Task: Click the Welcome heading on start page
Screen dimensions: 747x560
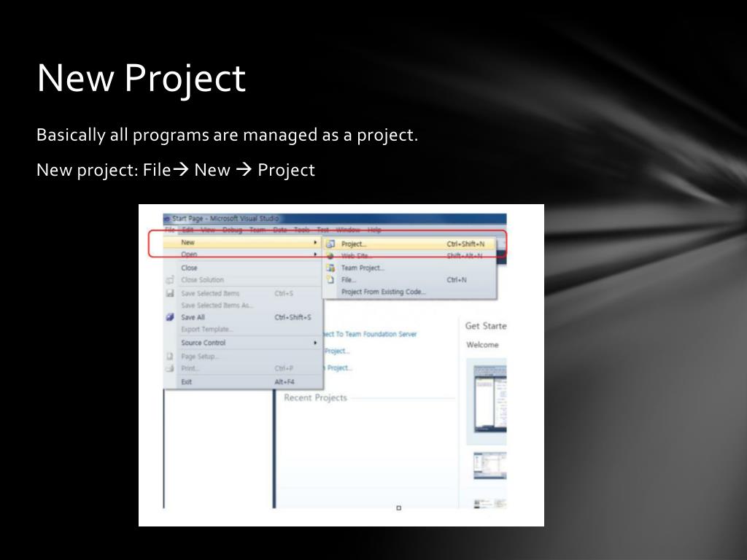Action: tap(482, 344)
